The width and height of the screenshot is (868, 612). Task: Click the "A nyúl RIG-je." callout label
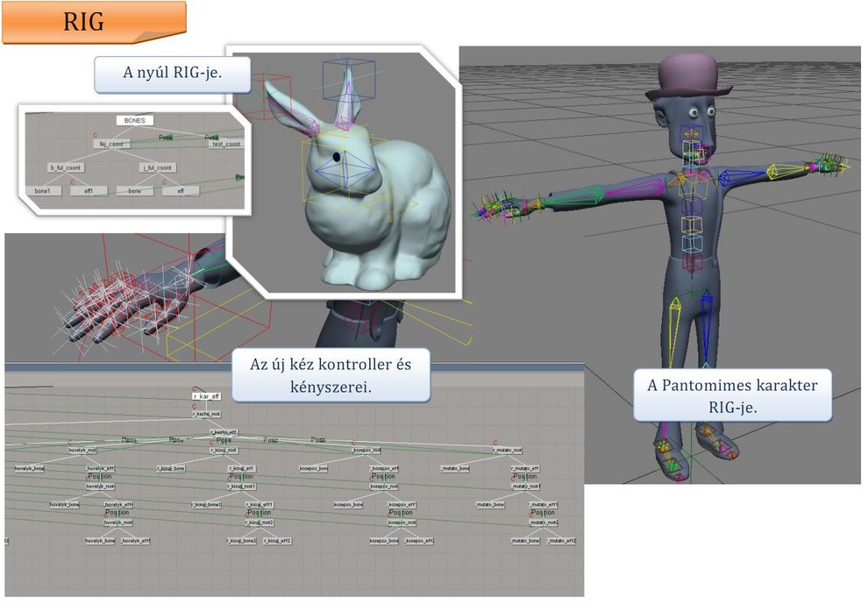(x=173, y=75)
